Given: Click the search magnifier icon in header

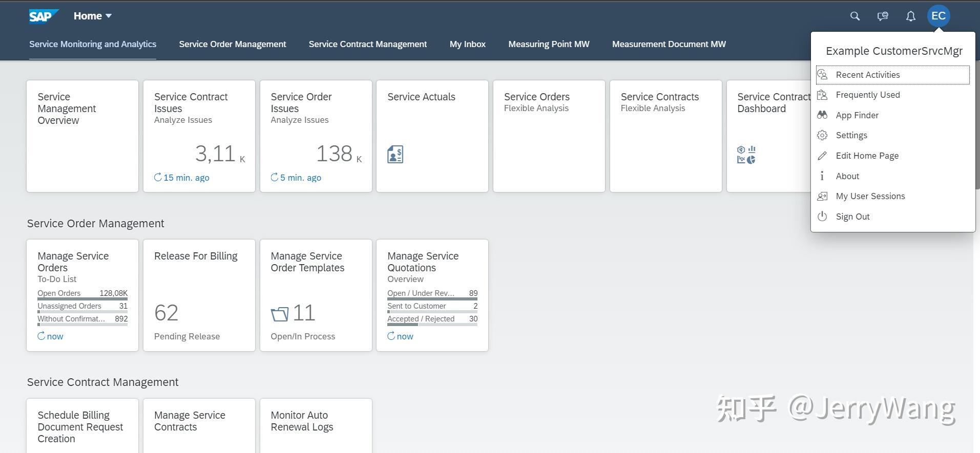Looking at the screenshot, I should (x=854, y=16).
